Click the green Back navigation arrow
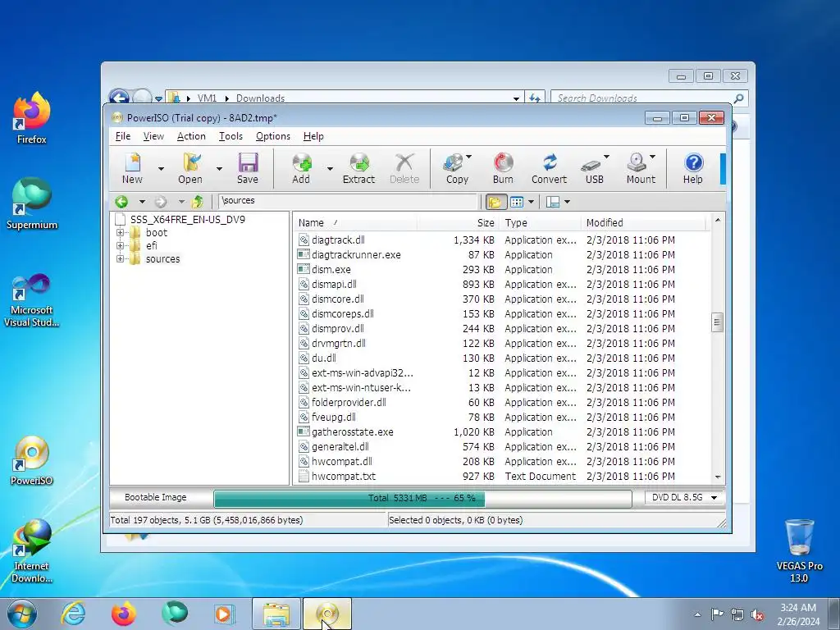840x630 pixels. pos(121,202)
